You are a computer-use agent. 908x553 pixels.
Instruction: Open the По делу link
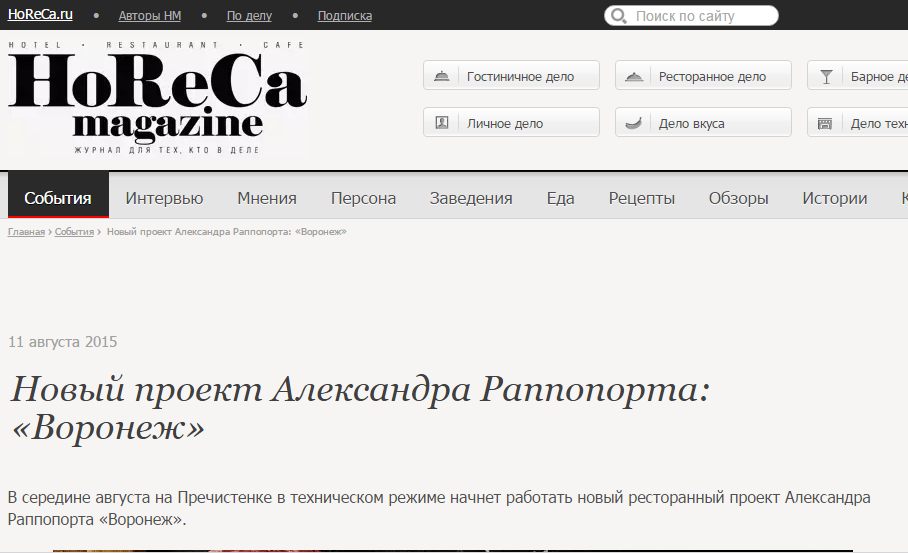point(249,16)
